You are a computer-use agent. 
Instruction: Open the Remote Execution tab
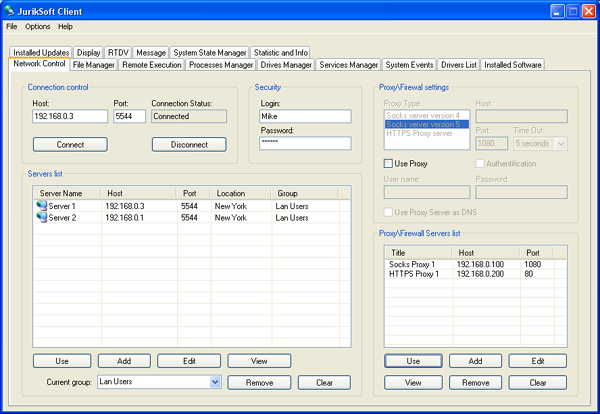(152, 65)
